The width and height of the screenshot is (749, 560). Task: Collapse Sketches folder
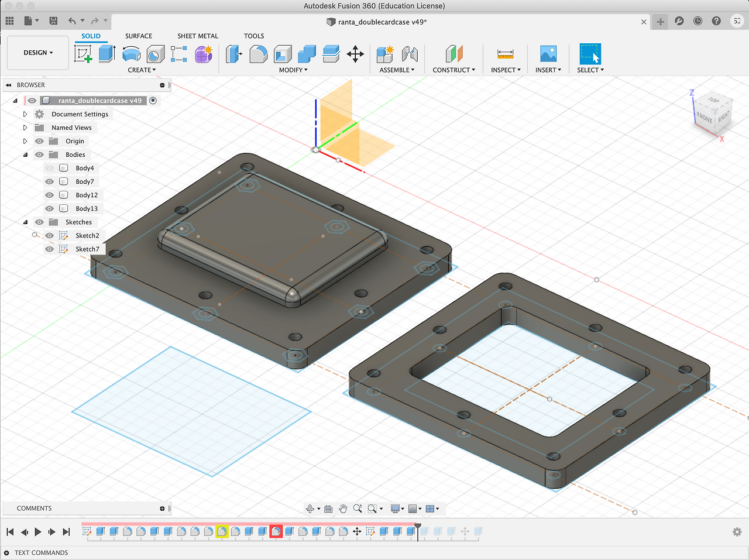coord(25,222)
